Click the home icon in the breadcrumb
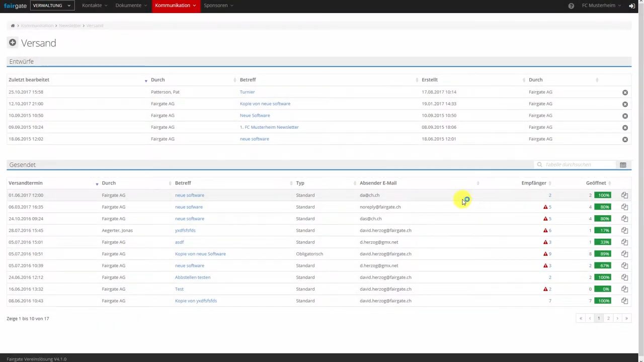The image size is (644, 362). coord(13,26)
